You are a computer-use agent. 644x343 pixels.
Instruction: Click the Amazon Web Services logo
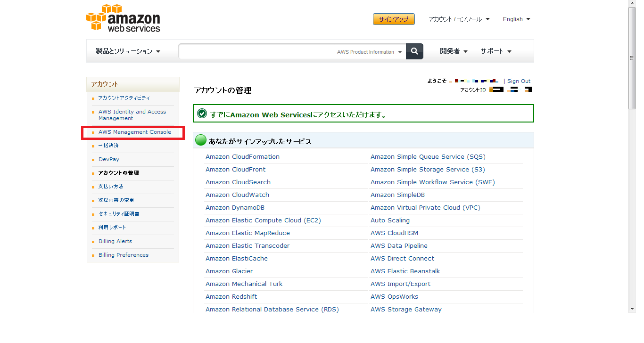(x=124, y=18)
